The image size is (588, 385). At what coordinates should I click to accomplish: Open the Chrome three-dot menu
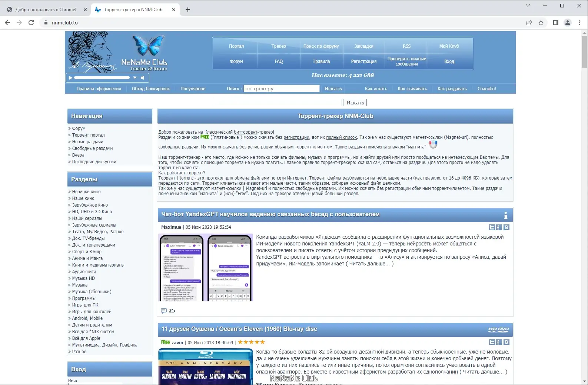click(580, 23)
